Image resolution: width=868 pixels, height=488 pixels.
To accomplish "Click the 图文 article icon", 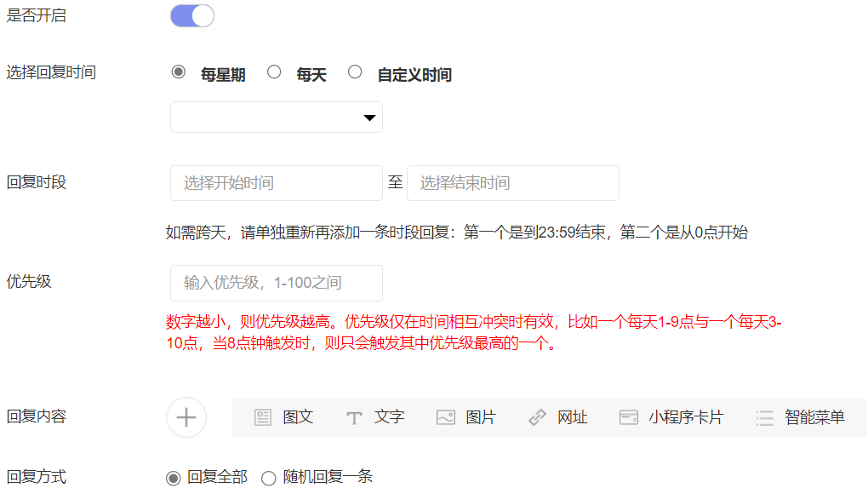I will click(x=263, y=417).
